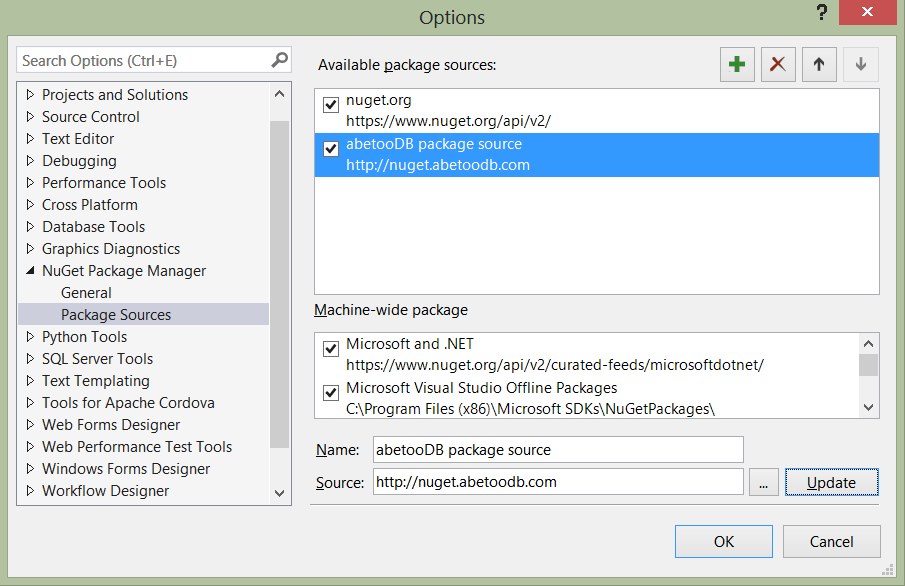Uncheck the nuget.org package source
905x586 pixels.
[331, 105]
